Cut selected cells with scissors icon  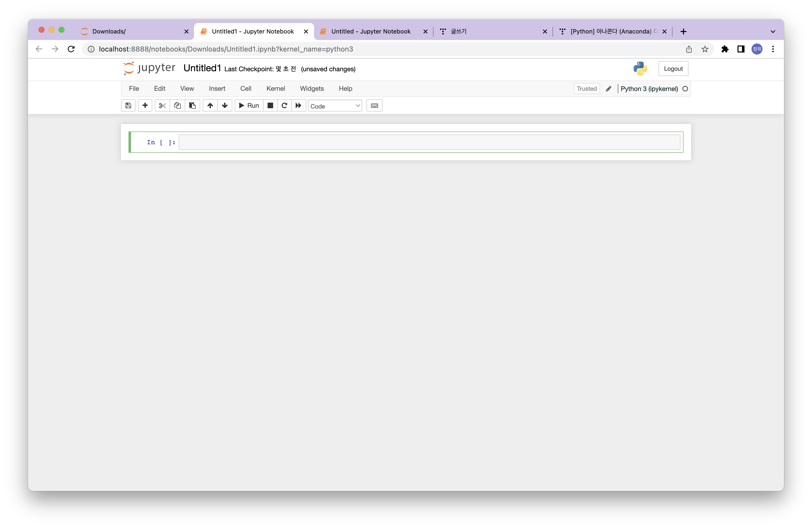click(x=162, y=105)
